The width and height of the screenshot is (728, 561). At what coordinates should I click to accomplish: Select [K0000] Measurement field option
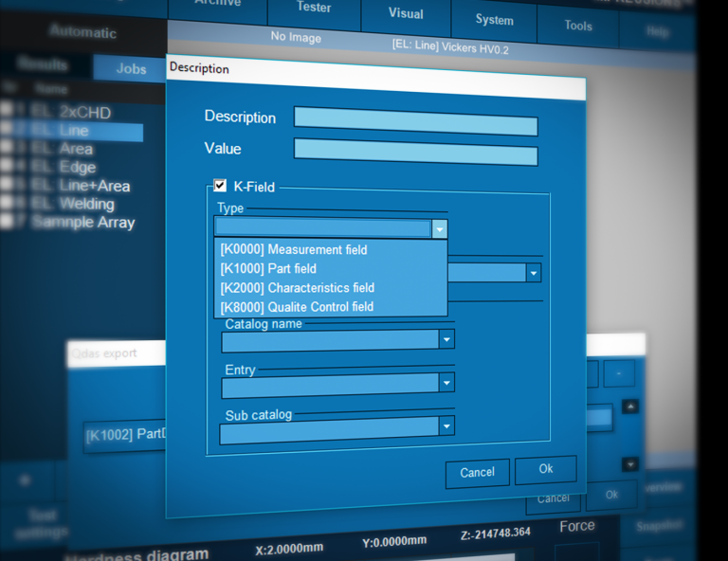coord(294,249)
